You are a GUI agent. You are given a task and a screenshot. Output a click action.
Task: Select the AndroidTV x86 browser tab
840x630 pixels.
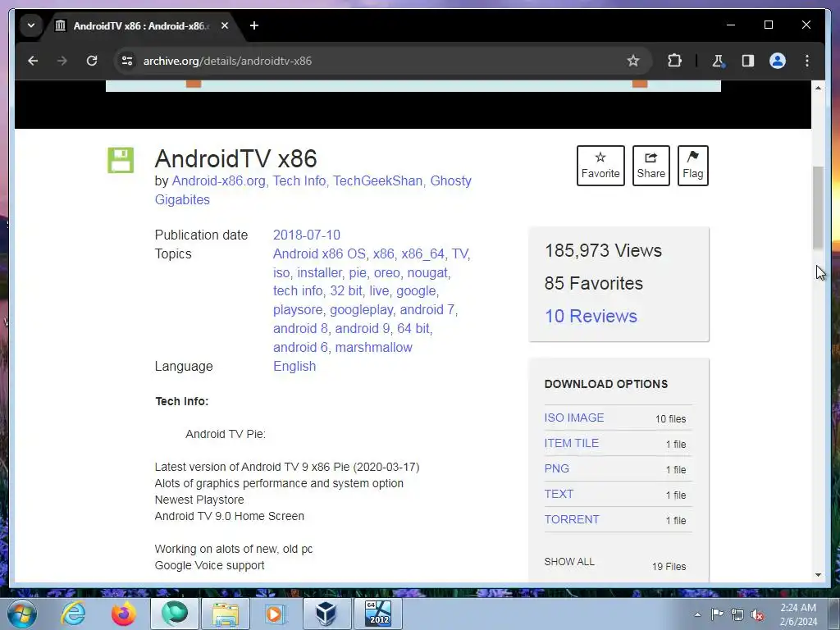[141, 25]
